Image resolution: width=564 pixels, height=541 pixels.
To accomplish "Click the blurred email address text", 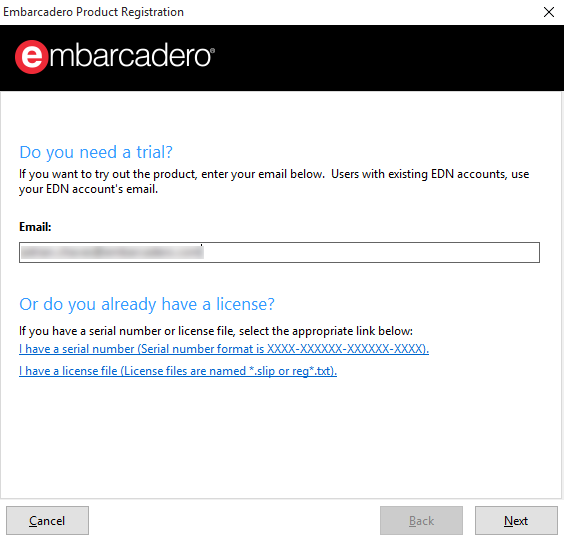I will point(112,252).
